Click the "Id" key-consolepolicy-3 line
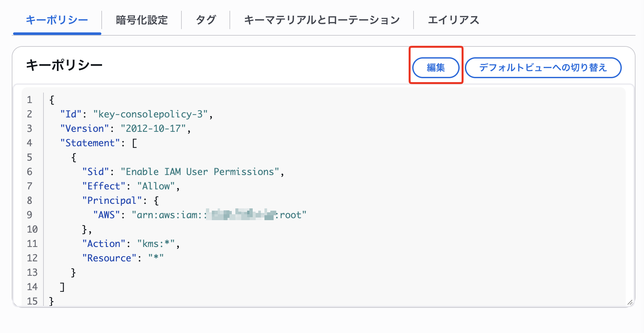 point(136,114)
